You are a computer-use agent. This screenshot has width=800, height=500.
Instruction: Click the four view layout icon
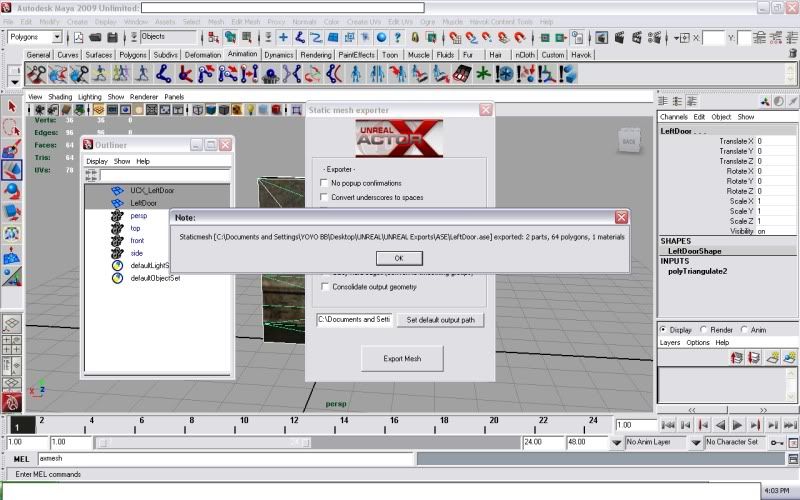[12, 345]
